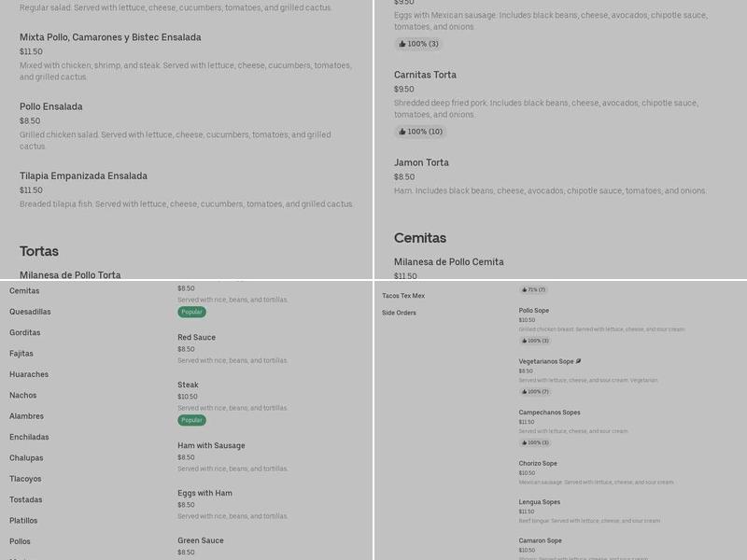
Task: Click the vegetarian leaf icon beside Vegetarianos Sope
Action: 579,361
